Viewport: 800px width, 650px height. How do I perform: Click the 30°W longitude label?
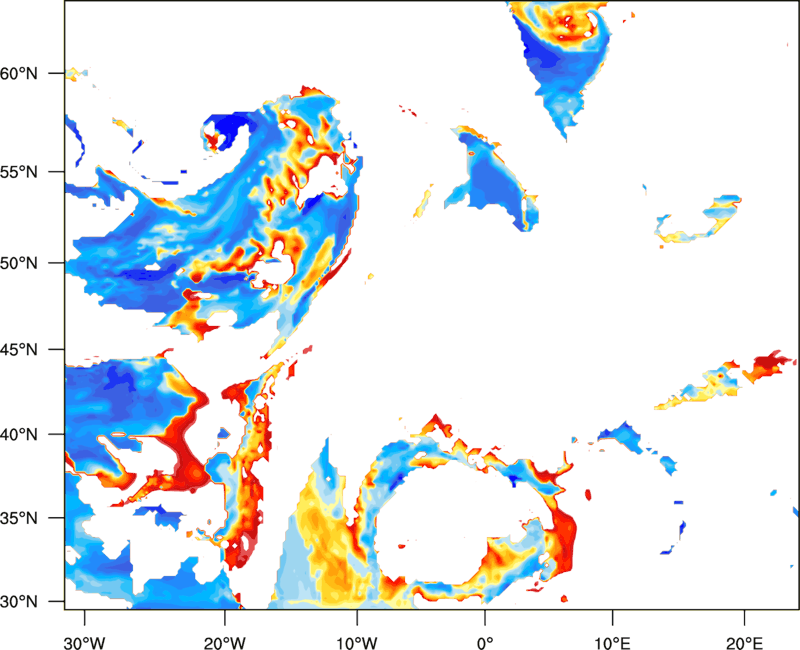(84, 643)
